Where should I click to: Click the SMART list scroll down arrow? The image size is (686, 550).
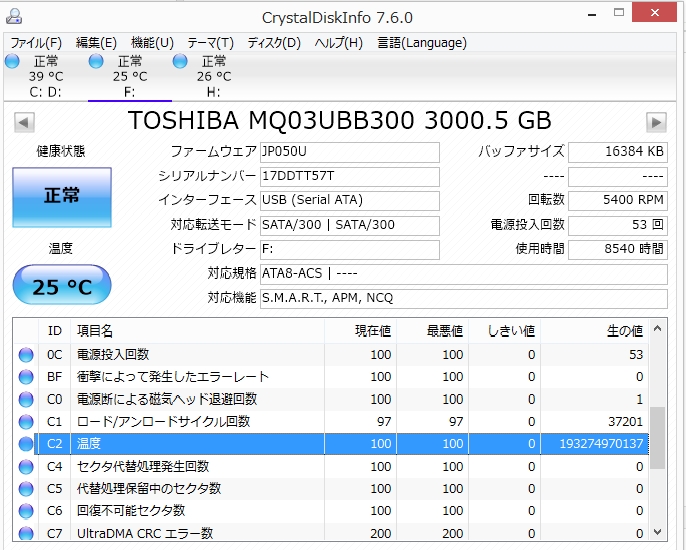(x=657, y=532)
